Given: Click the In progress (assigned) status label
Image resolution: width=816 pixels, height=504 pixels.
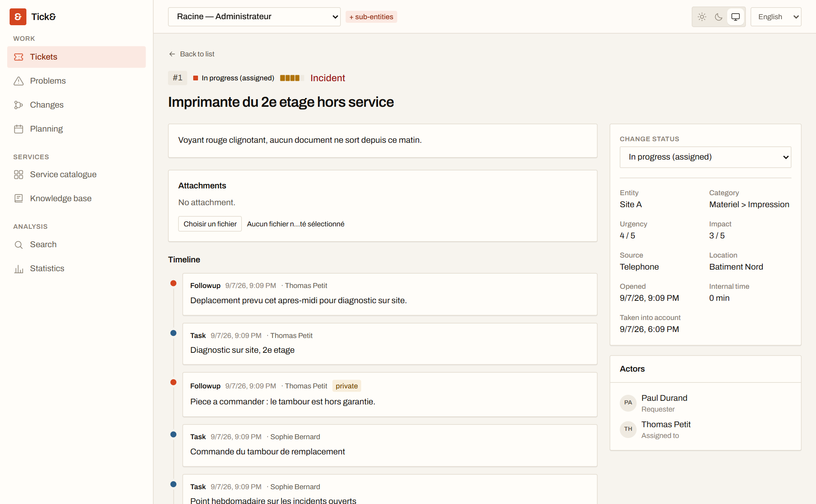Looking at the screenshot, I should pos(238,78).
